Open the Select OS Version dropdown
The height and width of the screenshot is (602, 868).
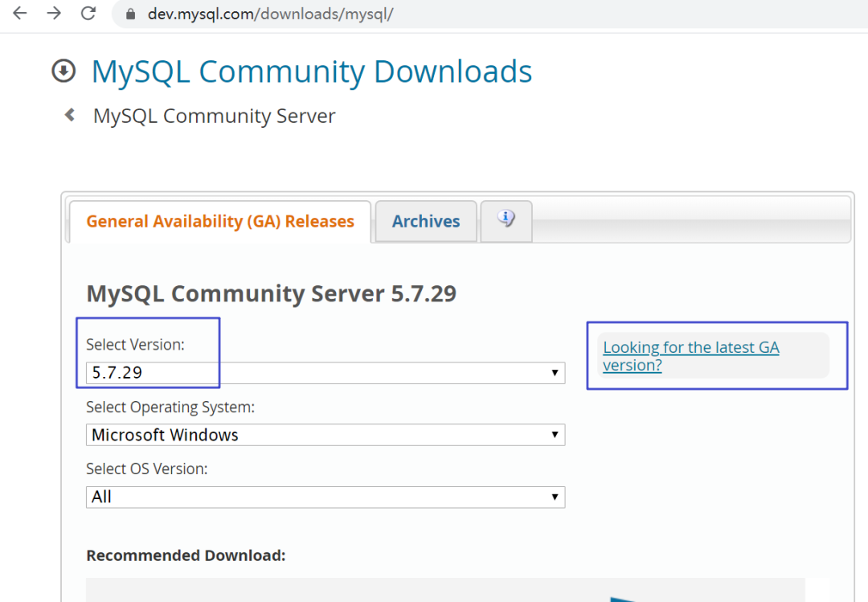tap(325, 497)
